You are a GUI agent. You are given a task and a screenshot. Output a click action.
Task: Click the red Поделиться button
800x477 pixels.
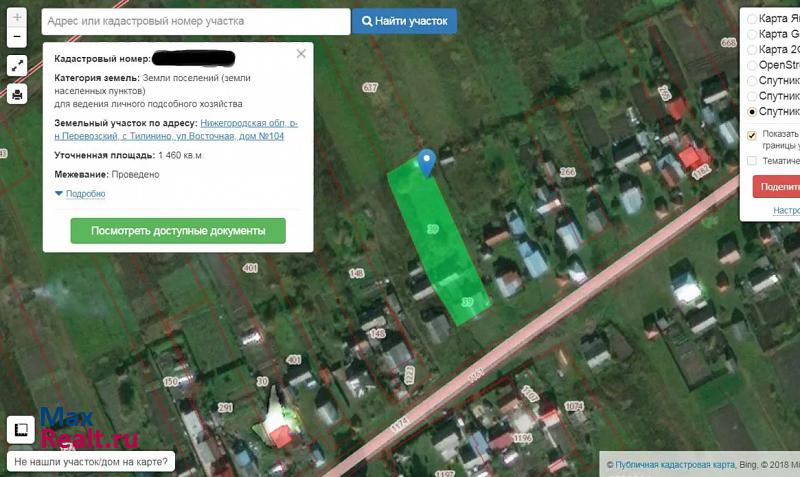click(776, 186)
